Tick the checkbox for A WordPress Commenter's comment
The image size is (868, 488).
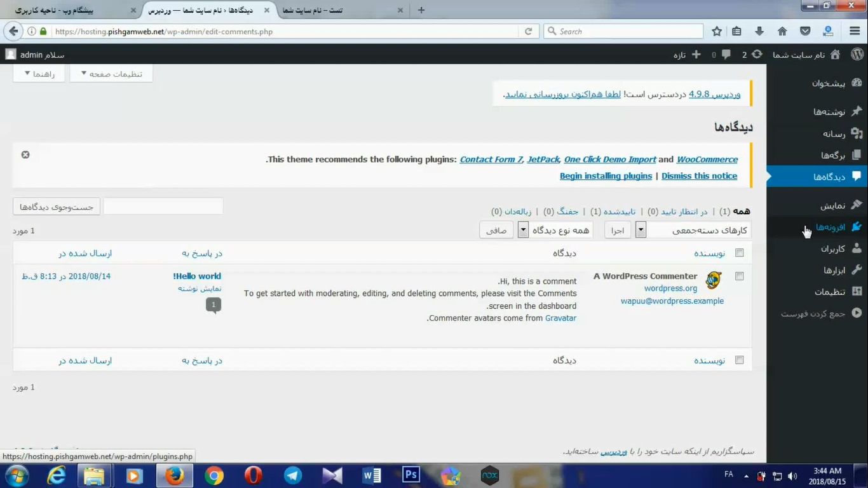739,276
